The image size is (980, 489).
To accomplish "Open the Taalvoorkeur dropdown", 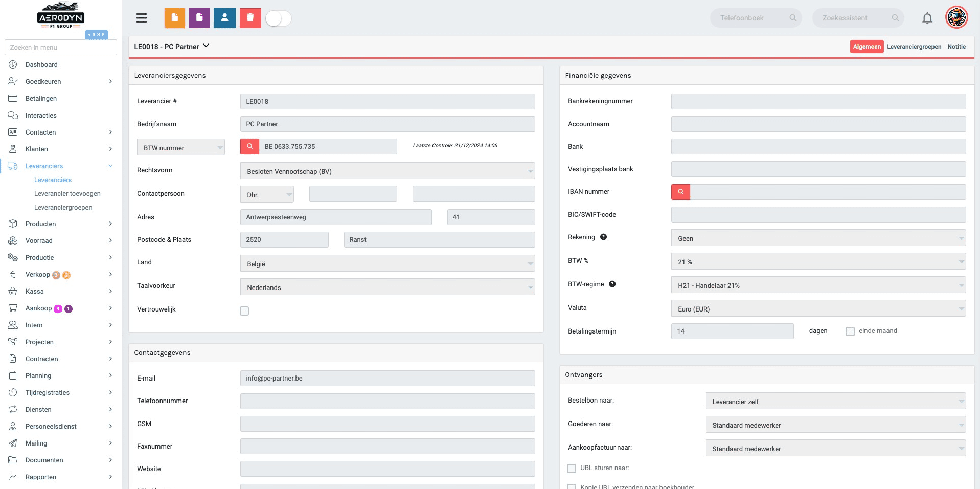I will click(x=388, y=287).
